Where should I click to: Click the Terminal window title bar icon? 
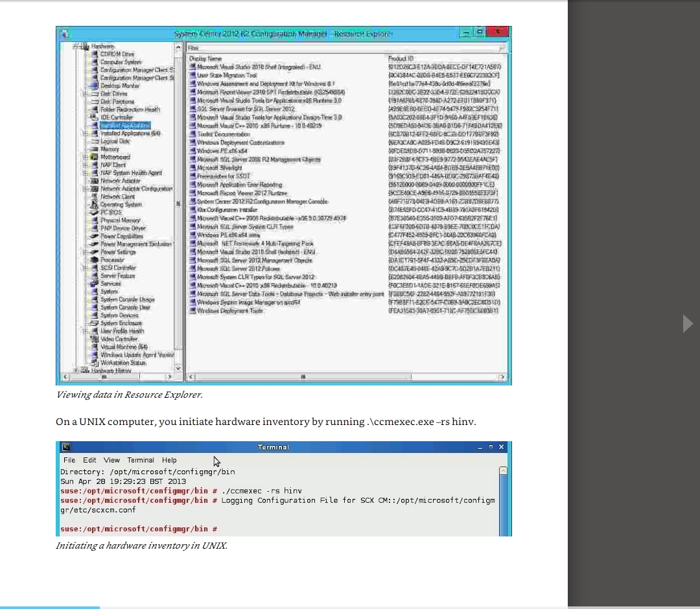(x=65, y=447)
